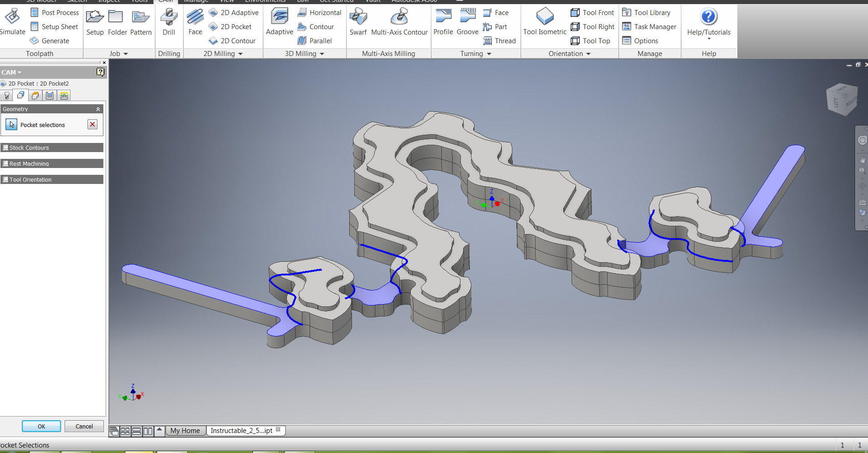868x453 pixels.
Task: Select the Drill operation
Action: click(x=169, y=22)
